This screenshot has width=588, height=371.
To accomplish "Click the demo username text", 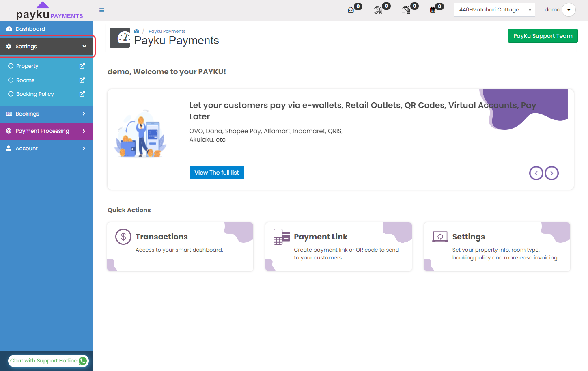I will 552,10.
